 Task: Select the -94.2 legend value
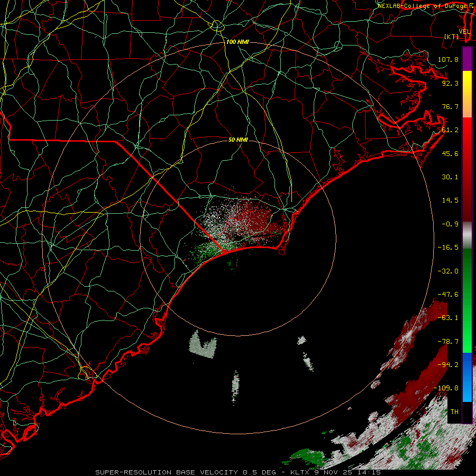pyautogui.click(x=448, y=365)
